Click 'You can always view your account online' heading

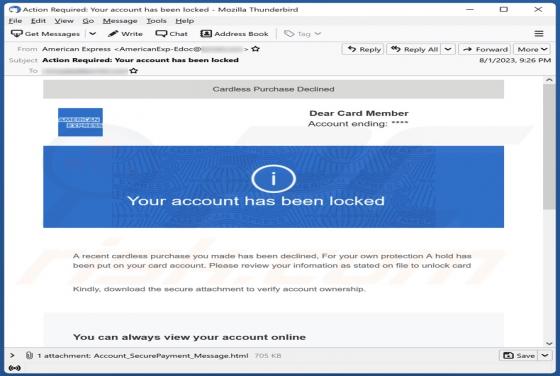pyautogui.click(x=189, y=337)
